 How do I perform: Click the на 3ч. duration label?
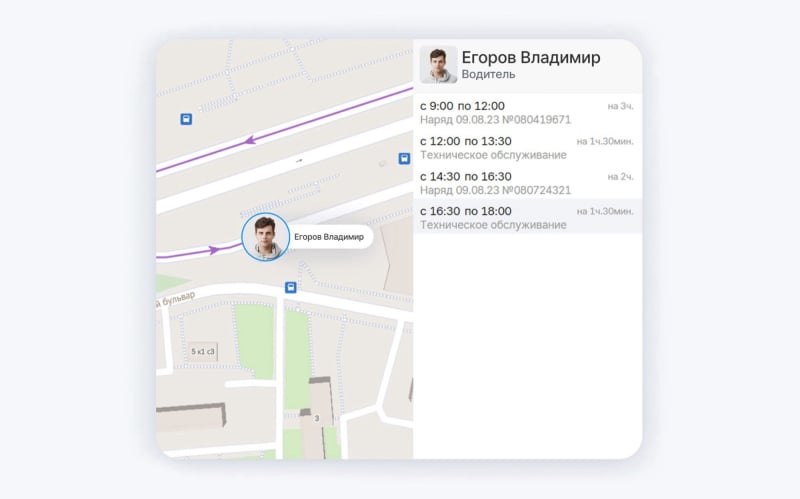tap(620, 106)
